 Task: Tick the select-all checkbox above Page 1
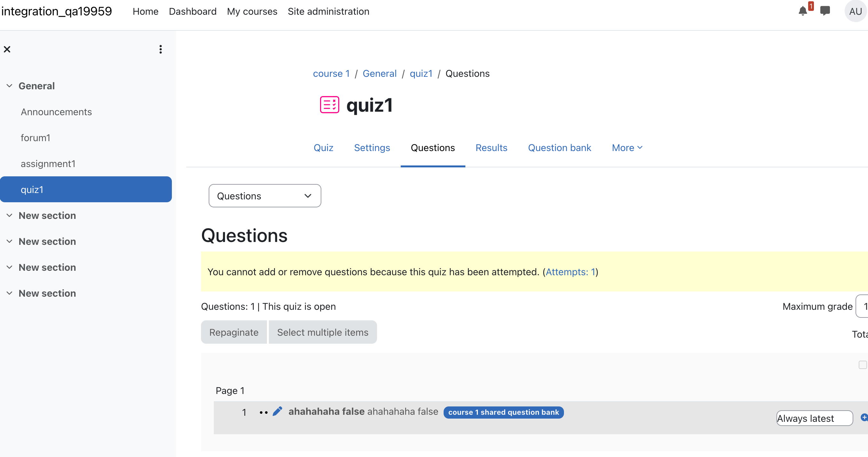pyautogui.click(x=862, y=365)
